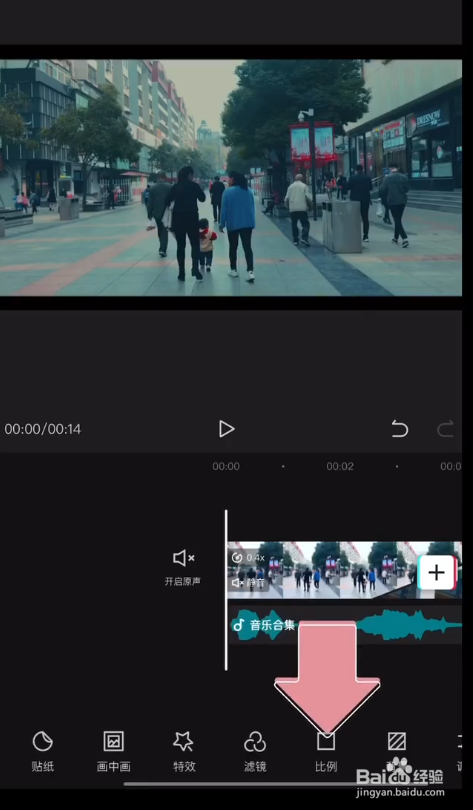Undo the last edit

(x=399, y=429)
